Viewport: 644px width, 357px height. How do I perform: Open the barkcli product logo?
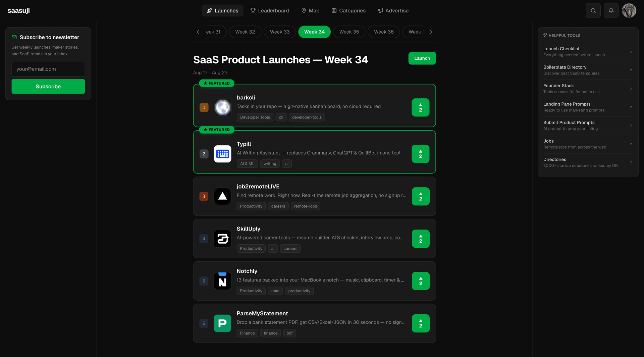223,107
